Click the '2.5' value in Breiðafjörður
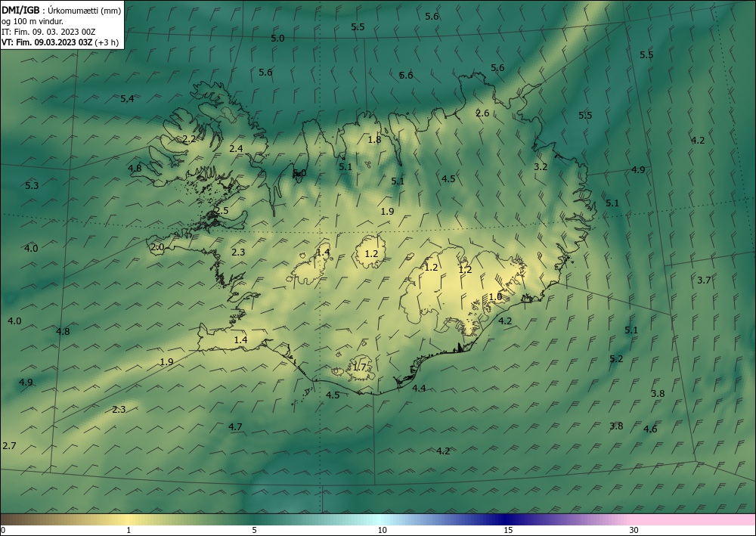The image size is (756, 536). (222, 211)
